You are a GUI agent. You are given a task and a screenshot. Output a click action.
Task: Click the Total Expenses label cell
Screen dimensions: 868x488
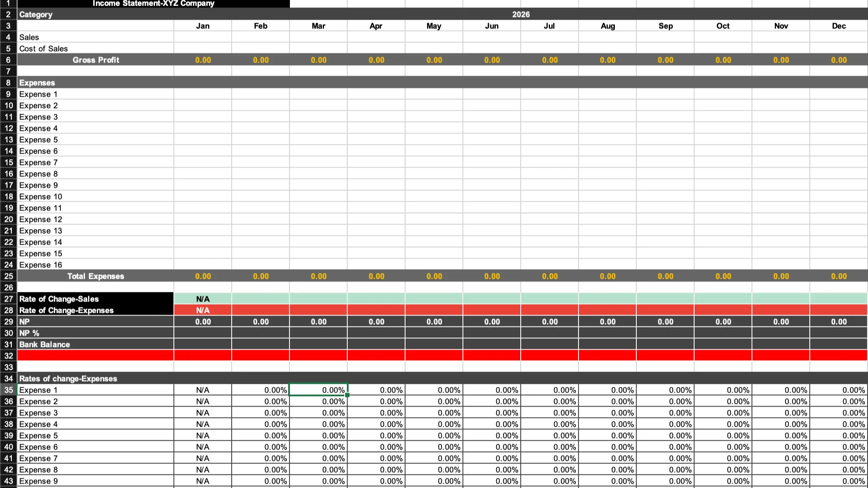coord(95,276)
